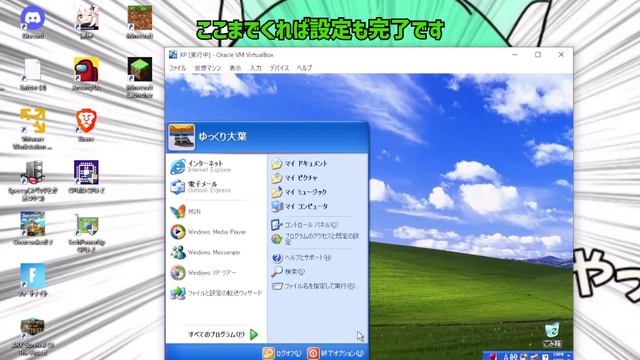640x360 pixels.
Task: Open VirtualBox 表示 menu
Action: point(236,68)
